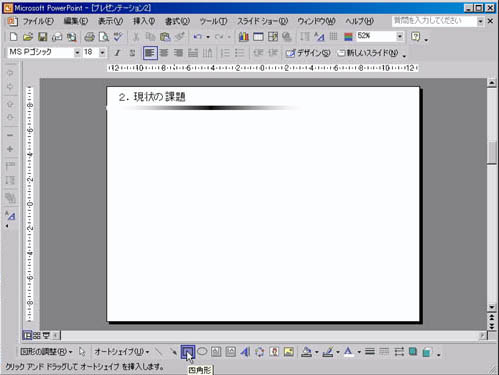Print the presentation with the printer icon
This screenshot has width=499, height=375.
89,37
